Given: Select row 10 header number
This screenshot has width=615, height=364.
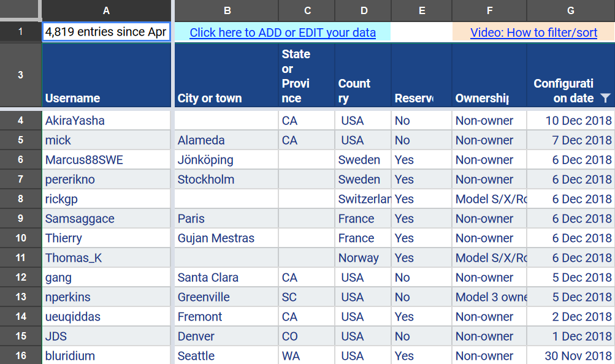Looking at the screenshot, I should 20,238.
